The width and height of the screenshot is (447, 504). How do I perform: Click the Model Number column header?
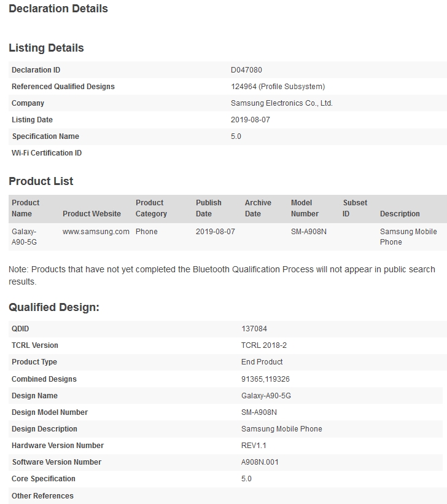click(305, 208)
